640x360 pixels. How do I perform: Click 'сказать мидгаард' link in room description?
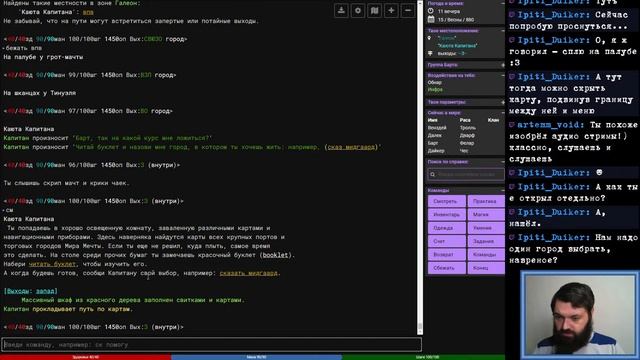click(249, 273)
